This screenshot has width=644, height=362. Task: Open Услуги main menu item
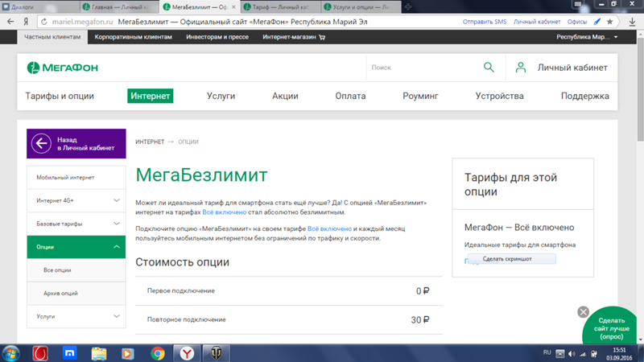coord(221,96)
